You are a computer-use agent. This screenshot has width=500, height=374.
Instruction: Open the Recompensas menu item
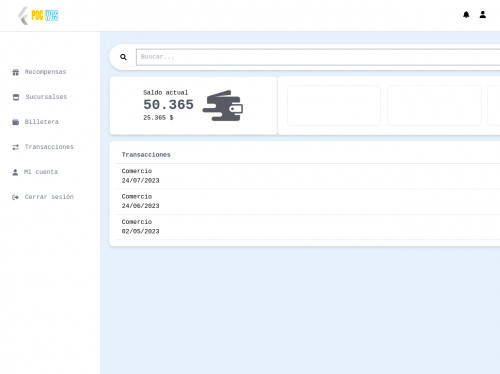[45, 72]
